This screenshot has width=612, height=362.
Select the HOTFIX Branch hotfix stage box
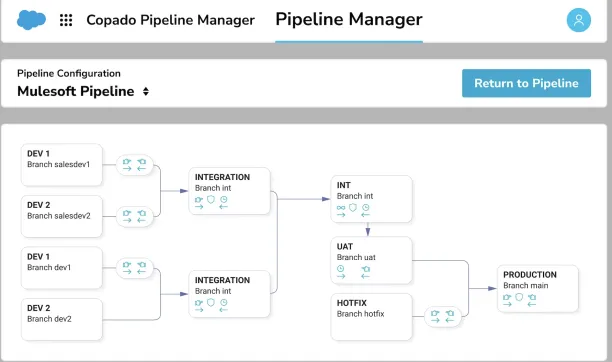[371, 317]
